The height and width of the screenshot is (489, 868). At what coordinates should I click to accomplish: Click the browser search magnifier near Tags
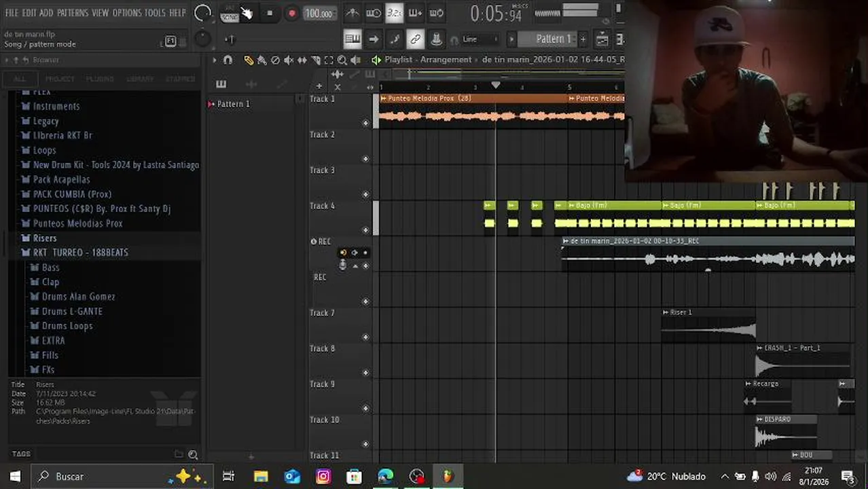[193, 454]
